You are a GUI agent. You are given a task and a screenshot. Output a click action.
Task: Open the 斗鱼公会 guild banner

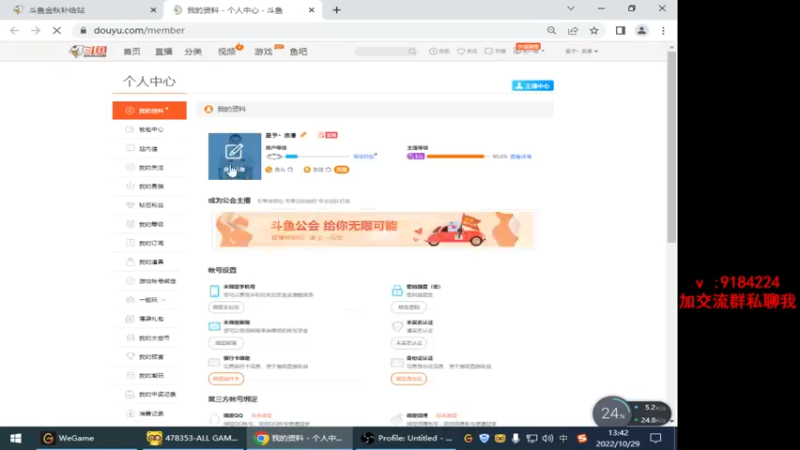coord(374,230)
